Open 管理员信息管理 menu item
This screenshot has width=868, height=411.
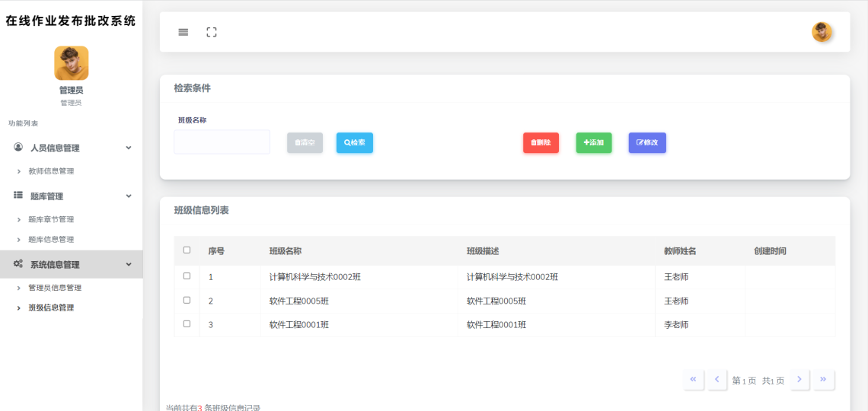[56, 288]
